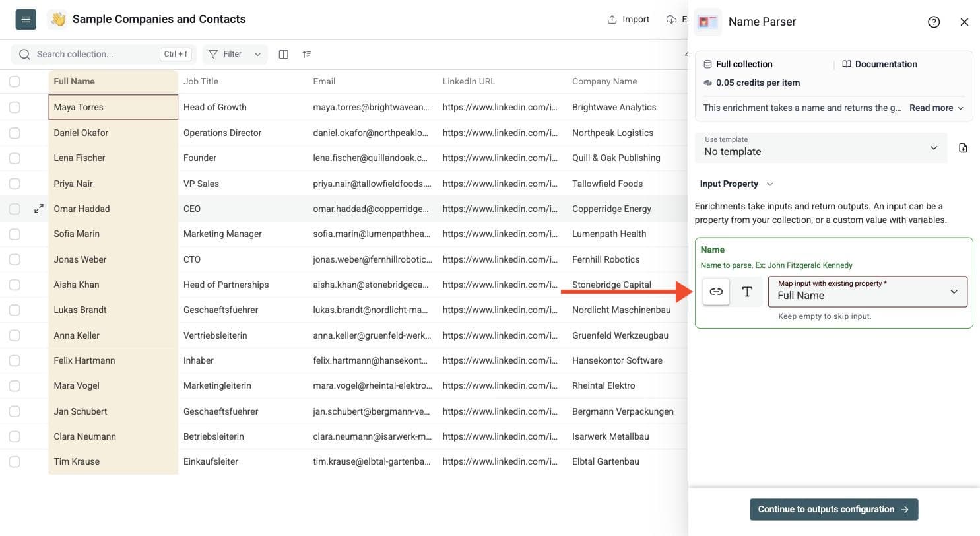The height and width of the screenshot is (536, 980).
Task: Click the Job Title column header
Action: (243, 82)
